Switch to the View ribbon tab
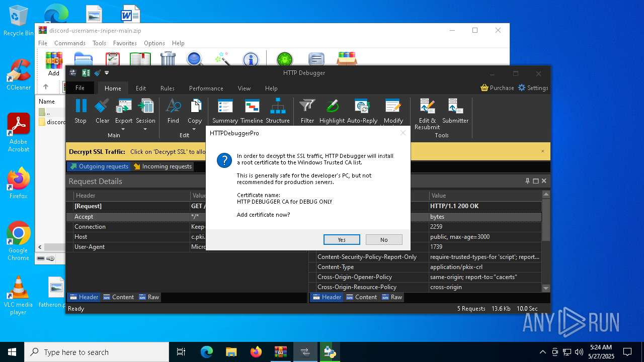The image size is (644, 362). [244, 88]
